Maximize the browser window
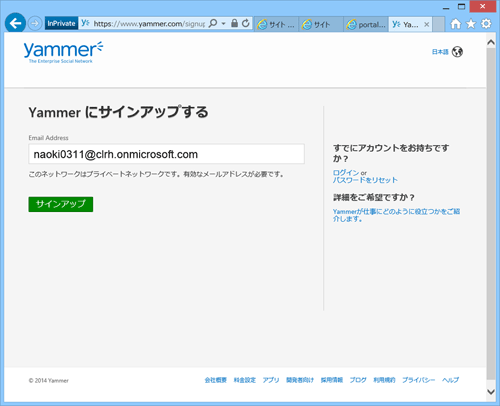This screenshot has width=500, height=406. 461,7
